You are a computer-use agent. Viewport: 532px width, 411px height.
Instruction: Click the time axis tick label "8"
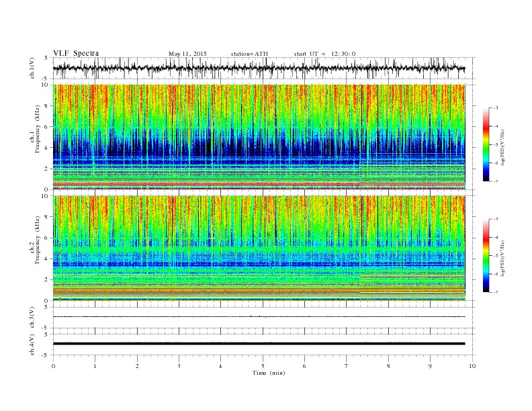tap(388, 366)
